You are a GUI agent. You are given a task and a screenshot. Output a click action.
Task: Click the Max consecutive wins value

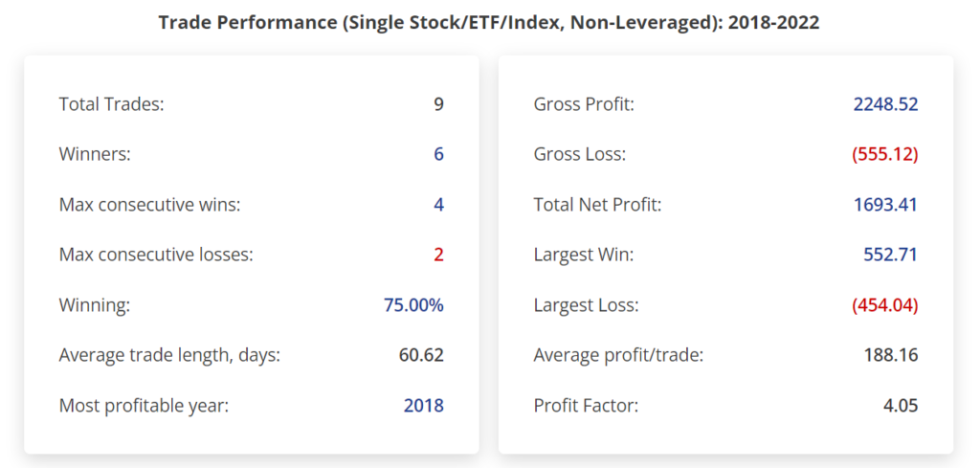(x=438, y=205)
